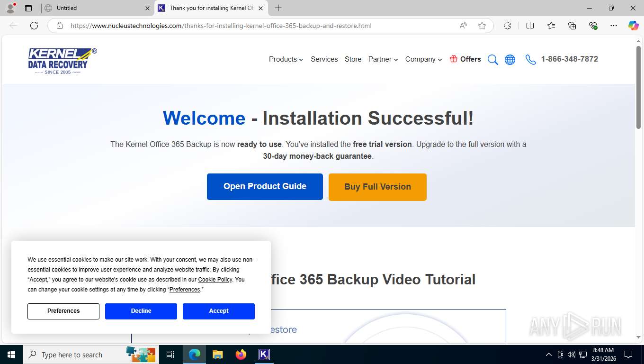The image size is (644, 364).
Task: Click the site search magnifier icon
Action: (493, 60)
